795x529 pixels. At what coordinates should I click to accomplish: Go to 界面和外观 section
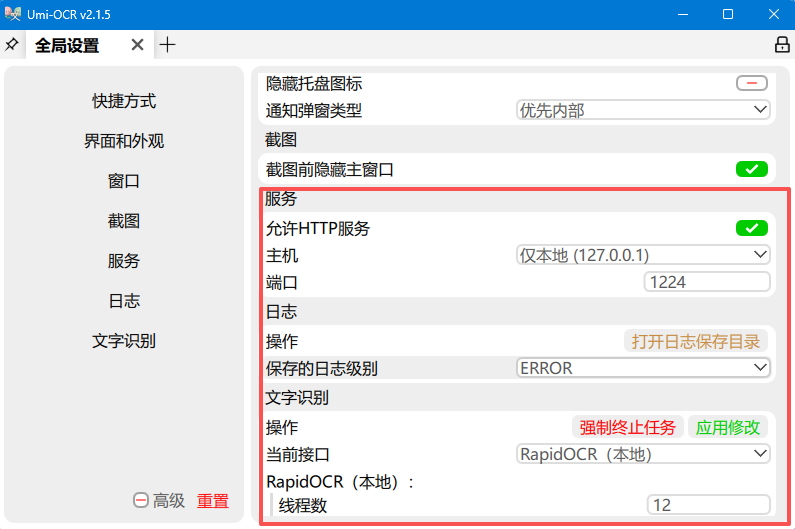(124, 141)
